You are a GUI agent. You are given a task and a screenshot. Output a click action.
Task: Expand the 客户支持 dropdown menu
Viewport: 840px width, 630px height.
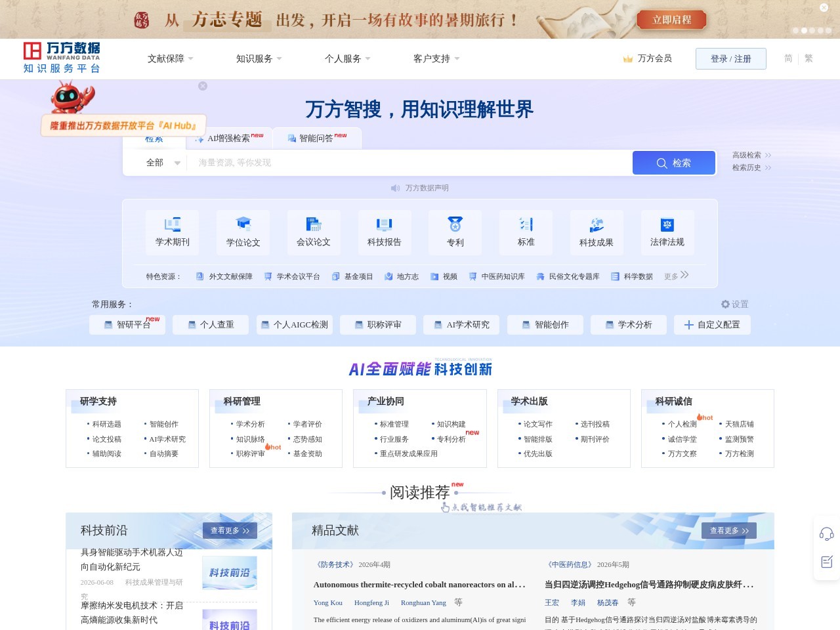(x=436, y=59)
